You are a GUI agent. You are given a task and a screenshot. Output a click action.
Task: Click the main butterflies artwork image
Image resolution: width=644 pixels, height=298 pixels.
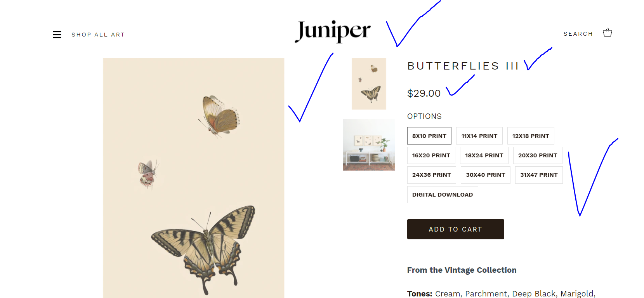point(194,178)
